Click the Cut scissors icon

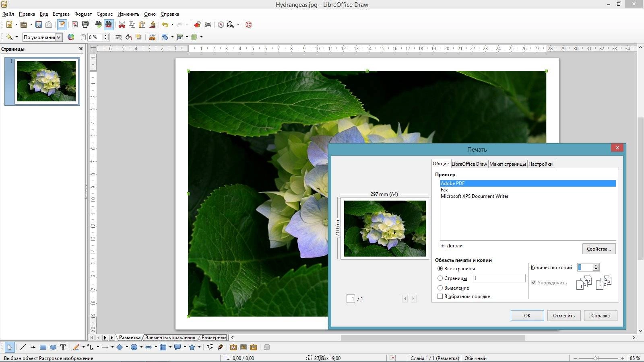point(122,25)
